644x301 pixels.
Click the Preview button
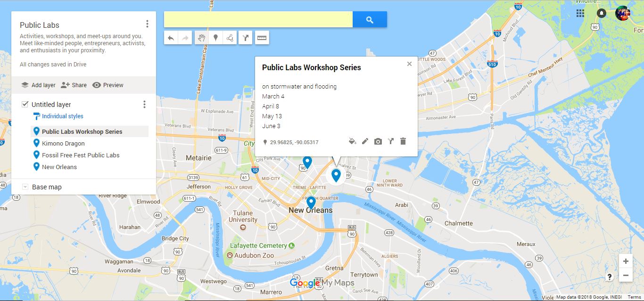(108, 85)
